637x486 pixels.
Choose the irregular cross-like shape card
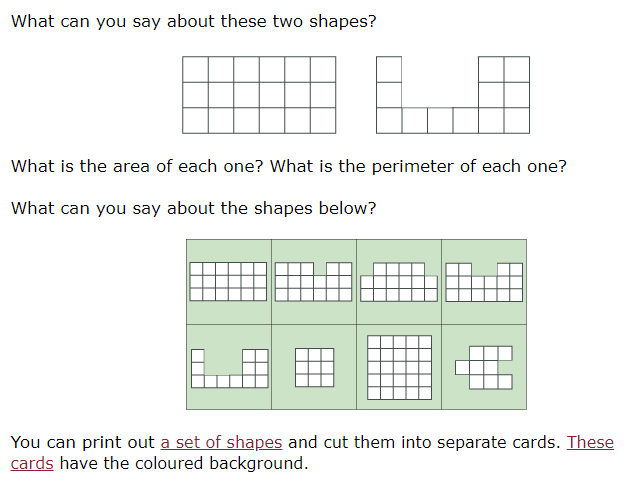click(484, 367)
